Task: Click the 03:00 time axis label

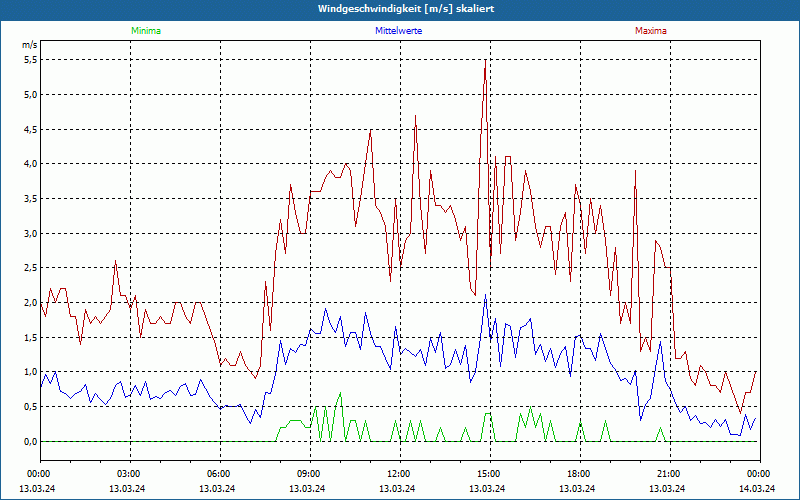Action: tap(131, 474)
